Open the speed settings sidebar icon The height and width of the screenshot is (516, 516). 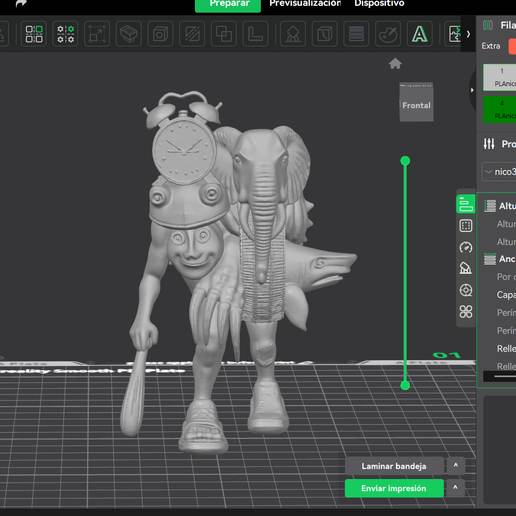[466, 247]
